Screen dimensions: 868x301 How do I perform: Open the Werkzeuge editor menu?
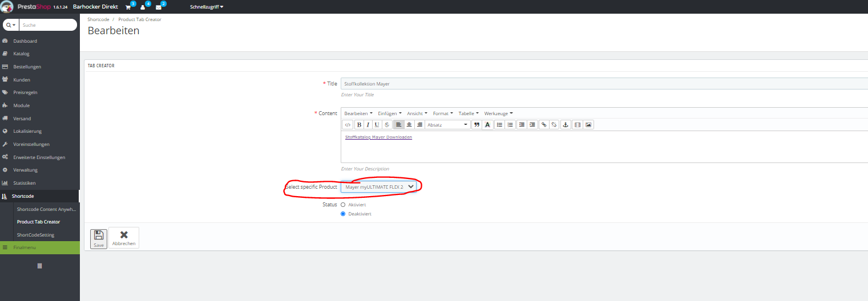tap(499, 113)
